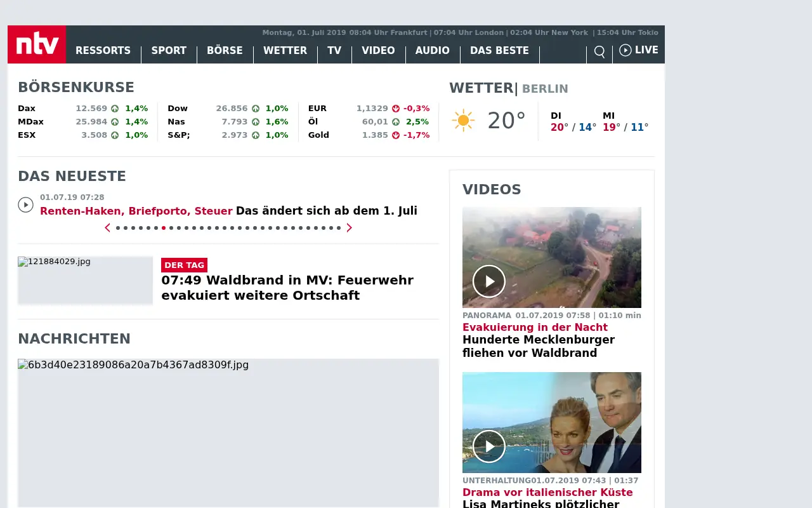Go to previous news with left arrow

coord(107,227)
